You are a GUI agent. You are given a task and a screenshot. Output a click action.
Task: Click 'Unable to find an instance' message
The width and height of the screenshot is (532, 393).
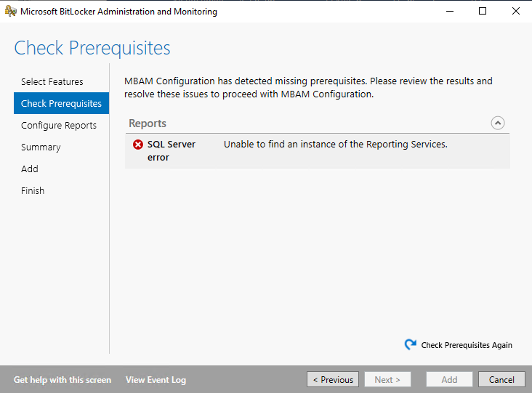tap(336, 144)
